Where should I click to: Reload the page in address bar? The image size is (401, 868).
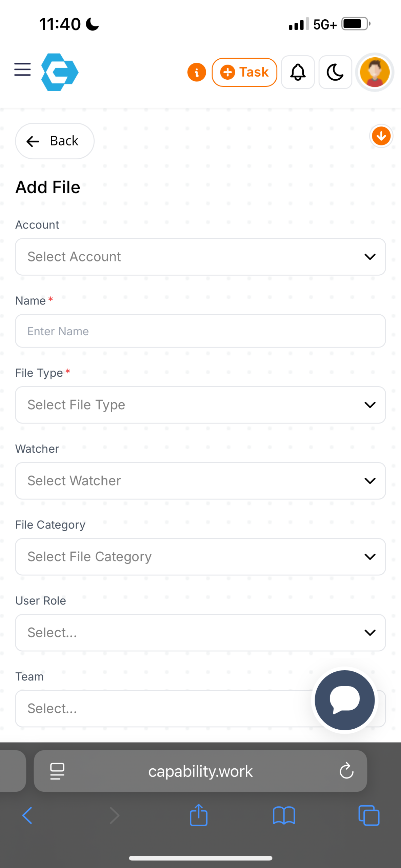pos(346,771)
